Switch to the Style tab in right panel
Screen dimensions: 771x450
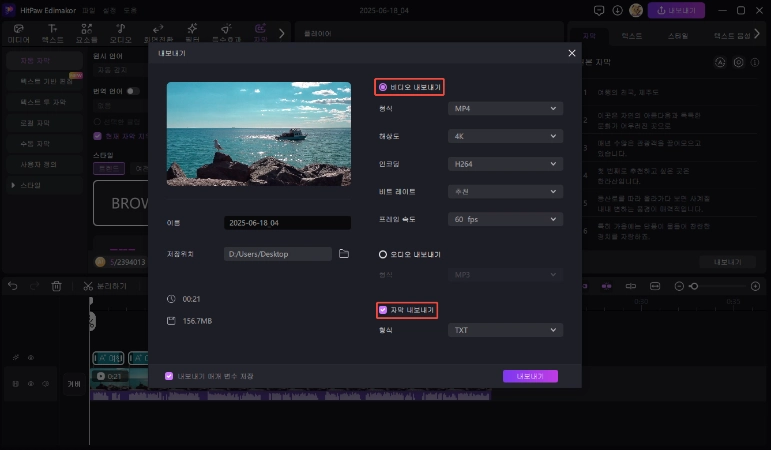pos(678,36)
